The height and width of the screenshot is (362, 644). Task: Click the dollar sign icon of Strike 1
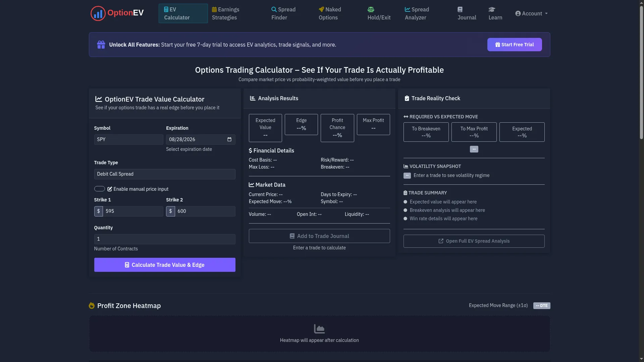[99, 211]
